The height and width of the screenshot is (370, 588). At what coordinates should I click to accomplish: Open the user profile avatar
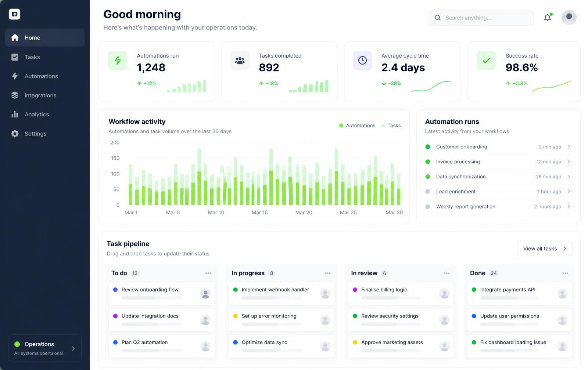pos(569,17)
